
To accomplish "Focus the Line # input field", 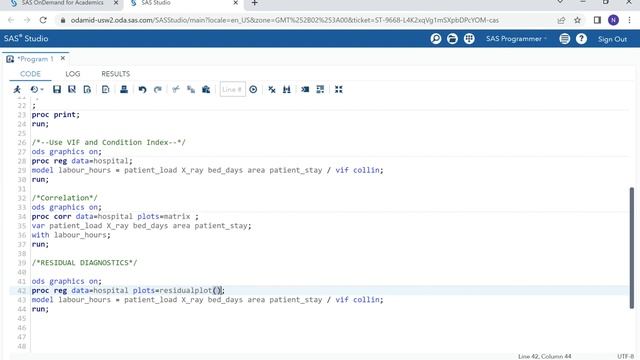I will tap(232, 89).
